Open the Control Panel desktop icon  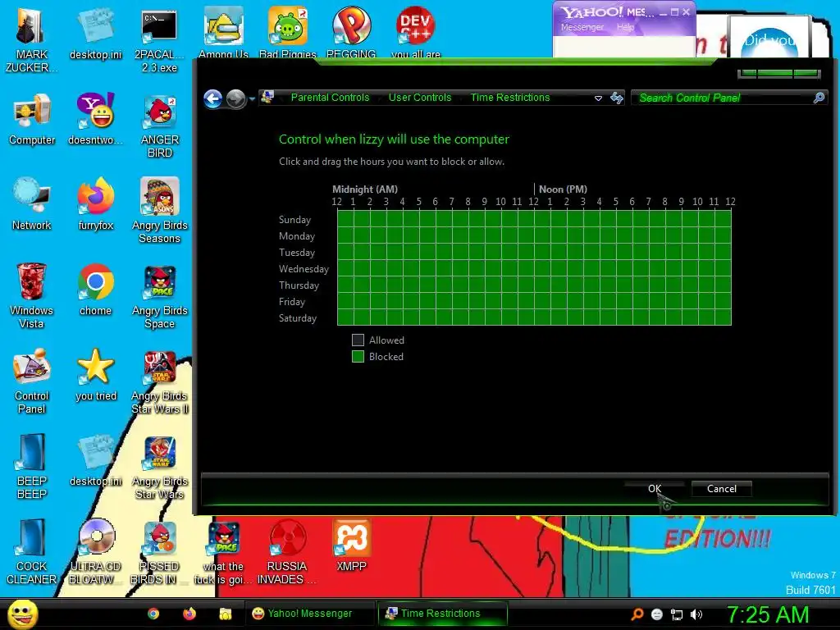pyautogui.click(x=32, y=381)
